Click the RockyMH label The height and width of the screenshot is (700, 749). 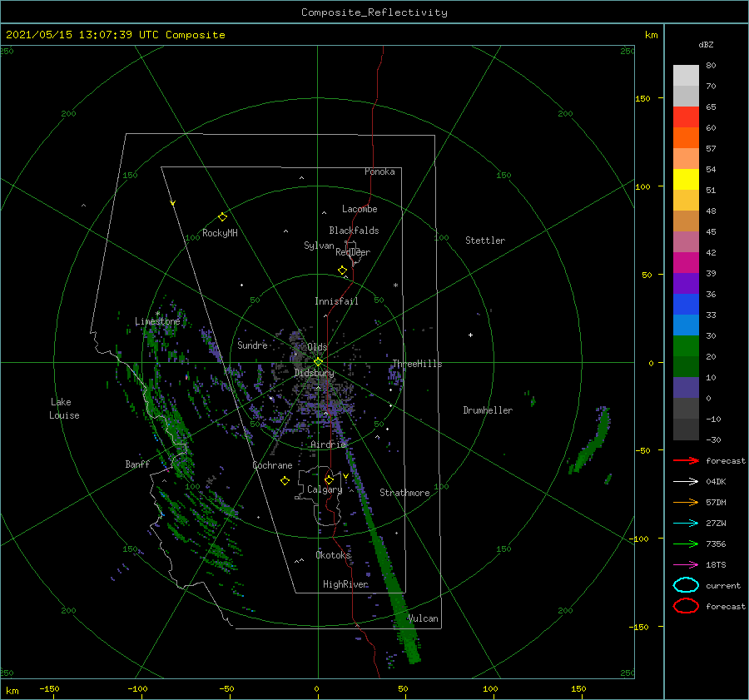point(220,233)
